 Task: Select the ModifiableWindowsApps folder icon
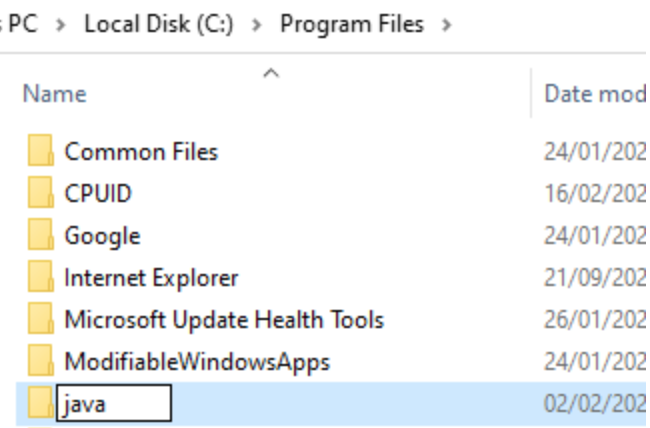pyautogui.click(x=41, y=361)
